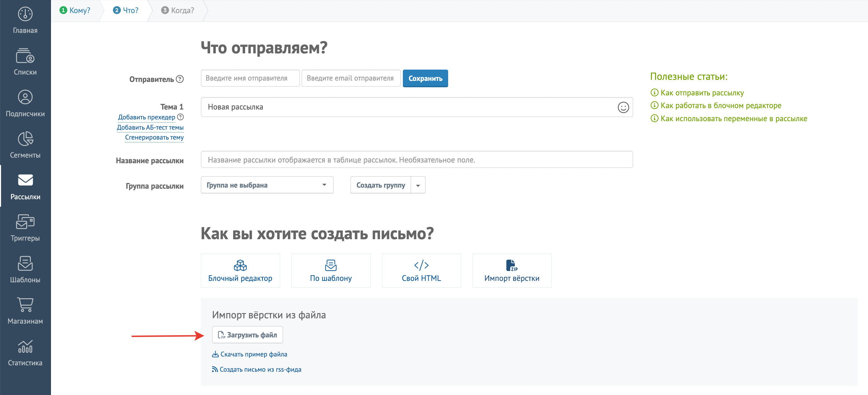This screenshot has width=868, height=395.
Task: Open Магазинам cart icon
Action: point(25,305)
